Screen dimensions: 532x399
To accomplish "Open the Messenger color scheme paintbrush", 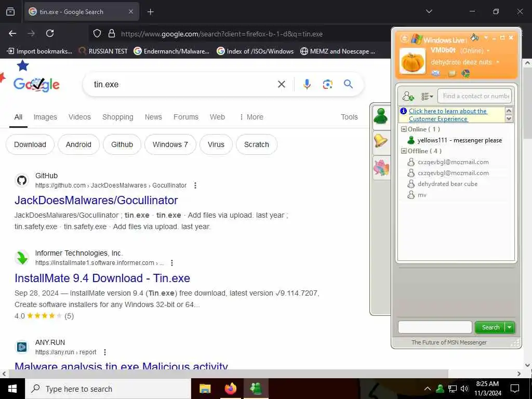I will pos(475,37).
